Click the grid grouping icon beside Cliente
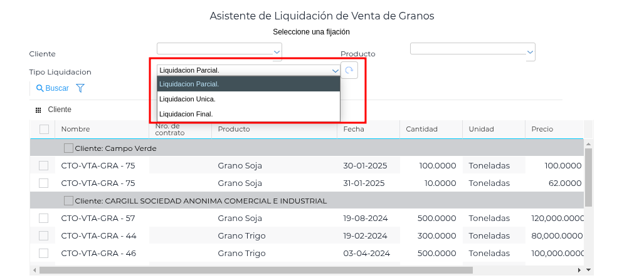 (38, 110)
